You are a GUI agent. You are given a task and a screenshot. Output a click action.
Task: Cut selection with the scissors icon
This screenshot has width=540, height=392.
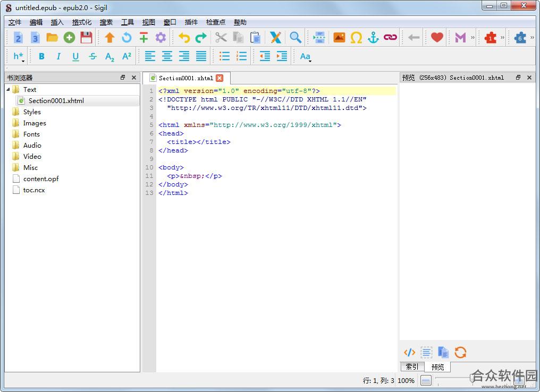click(221, 38)
